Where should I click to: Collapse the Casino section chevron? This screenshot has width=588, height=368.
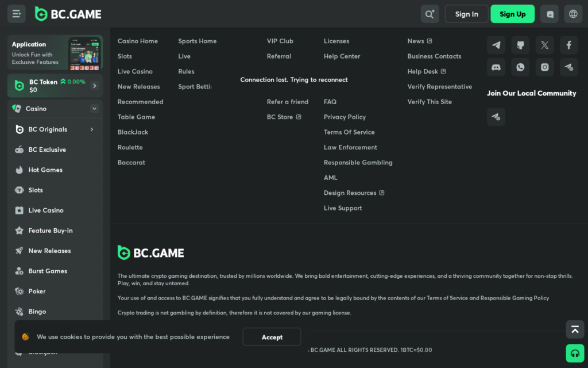pyautogui.click(x=95, y=109)
